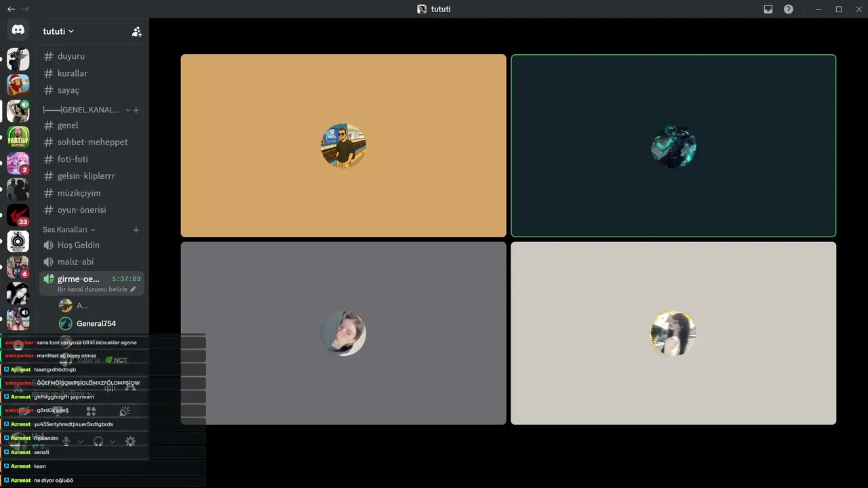Open the pink anime server with 2 badge
Screen dimensions: 868x488
(x=18, y=163)
